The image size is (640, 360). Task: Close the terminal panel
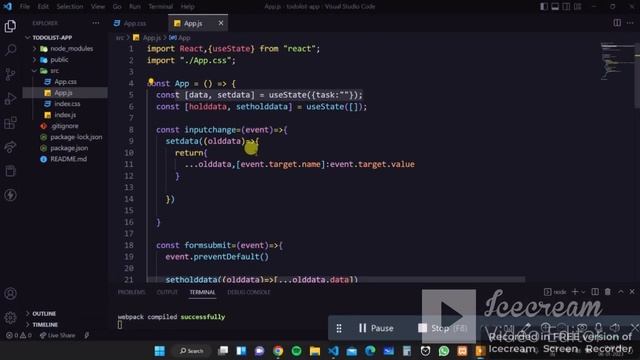pos(632,291)
